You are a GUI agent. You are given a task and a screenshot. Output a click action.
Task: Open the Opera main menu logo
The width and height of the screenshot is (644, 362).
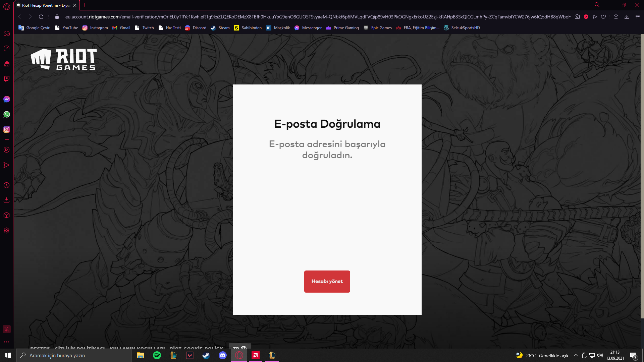pos(6,6)
